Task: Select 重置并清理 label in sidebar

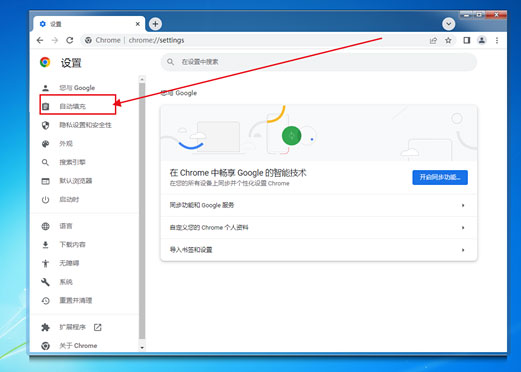Action: [76, 301]
